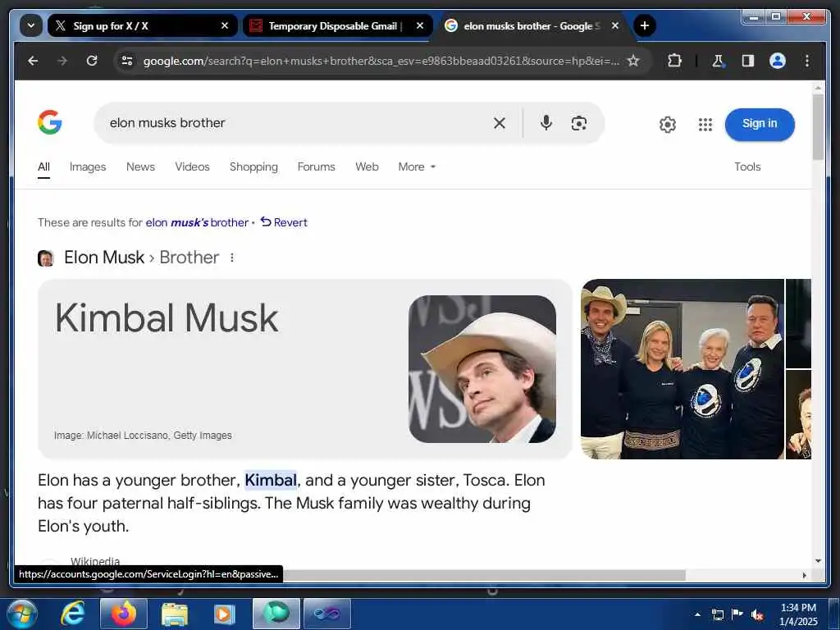Click Elon Musk small avatar thumbnail

(46, 258)
